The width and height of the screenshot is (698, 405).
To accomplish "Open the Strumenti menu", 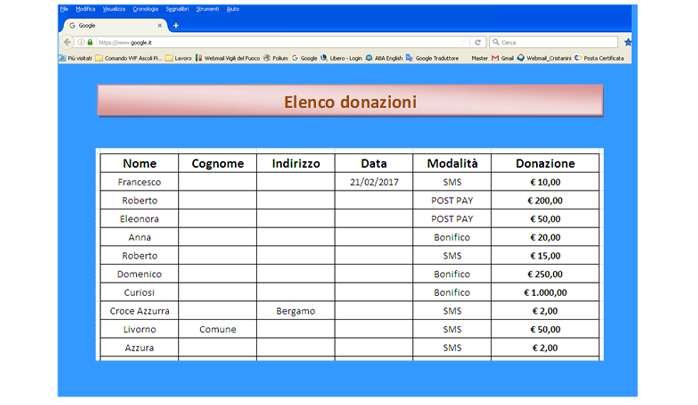I will coord(208,8).
